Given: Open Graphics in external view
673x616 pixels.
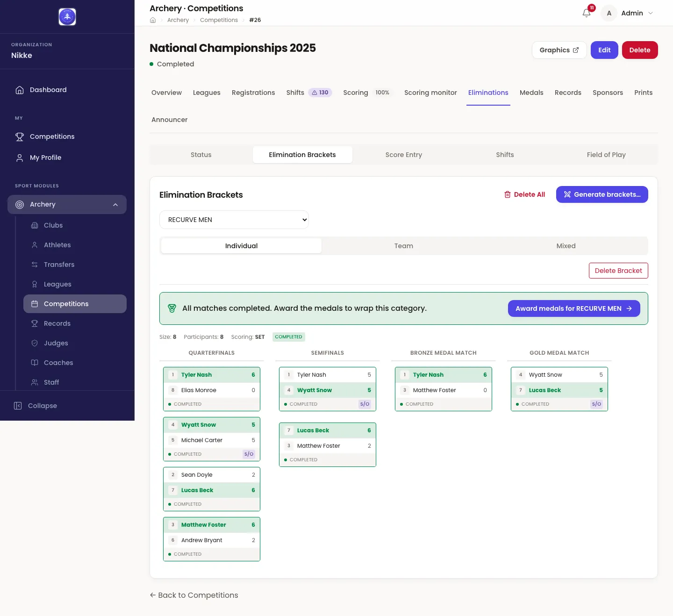Looking at the screenshot, I should [x=559, y=50].
